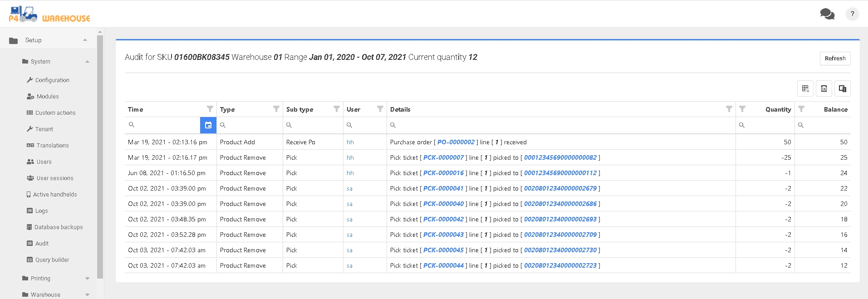Open User sessions in sidebar

[54, 178]
